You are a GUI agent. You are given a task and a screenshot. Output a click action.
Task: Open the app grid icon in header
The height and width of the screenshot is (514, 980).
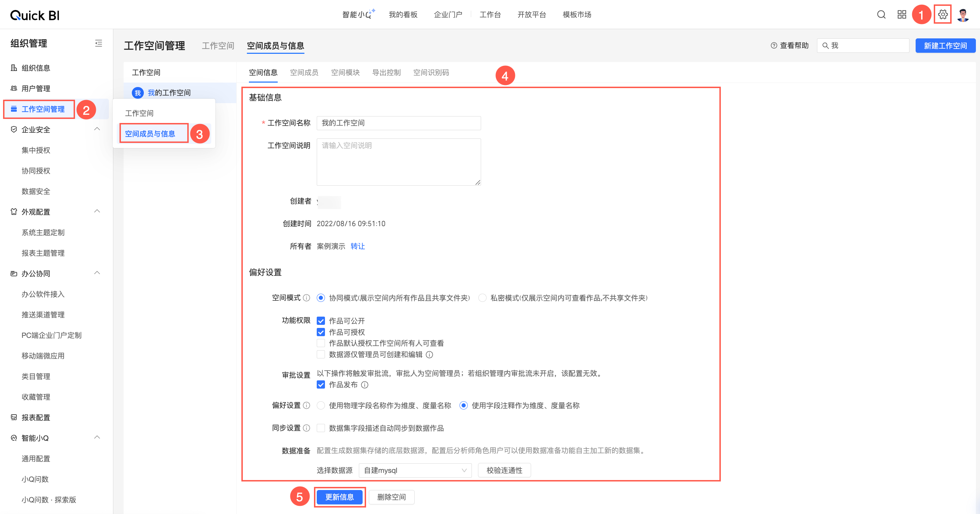pos(902,14)
